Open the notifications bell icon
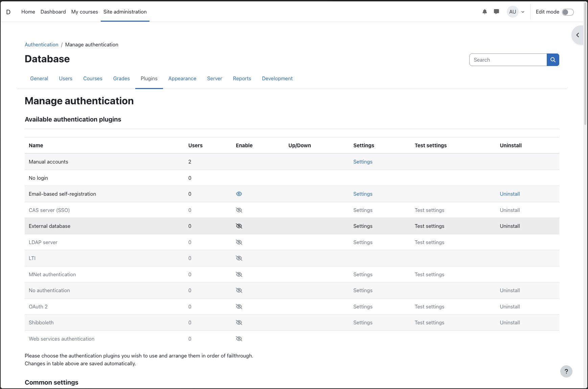Viewport: 588px width, 389px height. tap(485, 12)
